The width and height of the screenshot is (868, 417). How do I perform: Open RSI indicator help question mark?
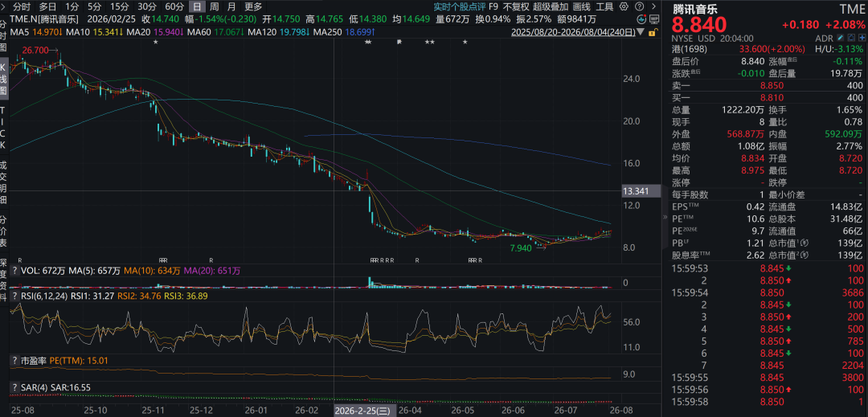click(15, 296)
